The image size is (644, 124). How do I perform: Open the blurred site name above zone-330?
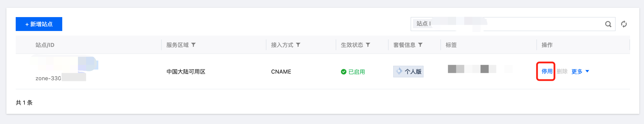click(x=64, y=64)
